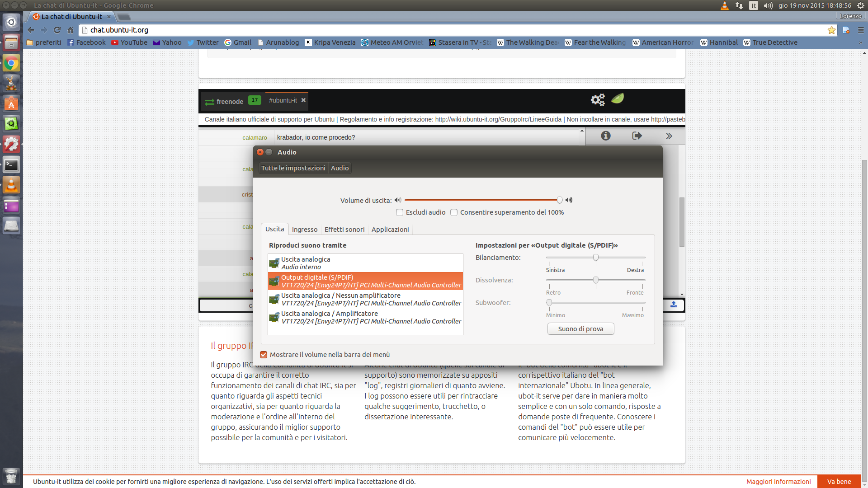Open the chat settings gears icon
This screenshot has height=488, width=868.
(x=597, y=99)
